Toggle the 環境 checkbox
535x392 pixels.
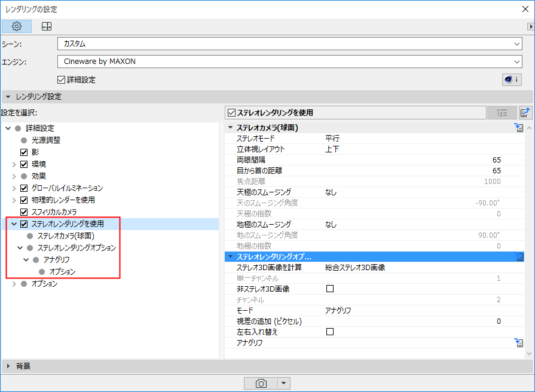pos(24,164)
